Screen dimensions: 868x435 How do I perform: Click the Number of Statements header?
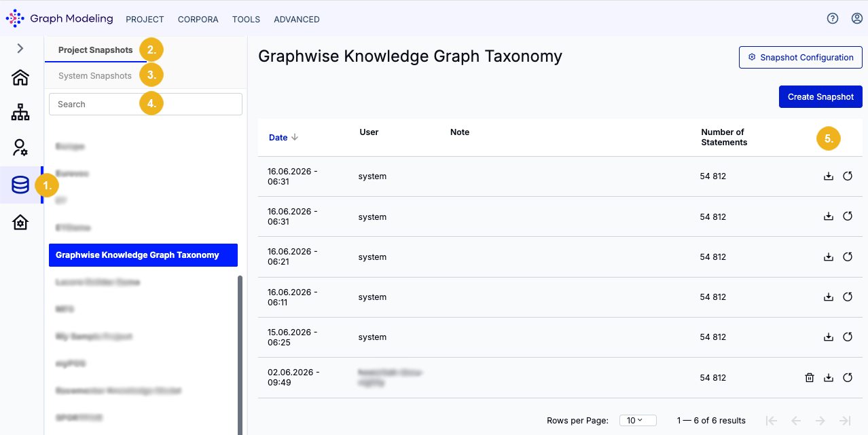click(724, 137)
